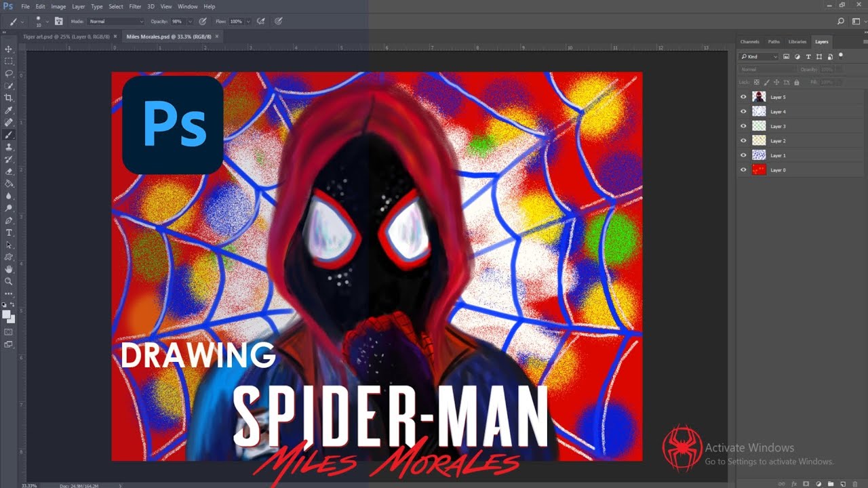Open the brush settings panel button
868x488 pixels.
[59, 22]
